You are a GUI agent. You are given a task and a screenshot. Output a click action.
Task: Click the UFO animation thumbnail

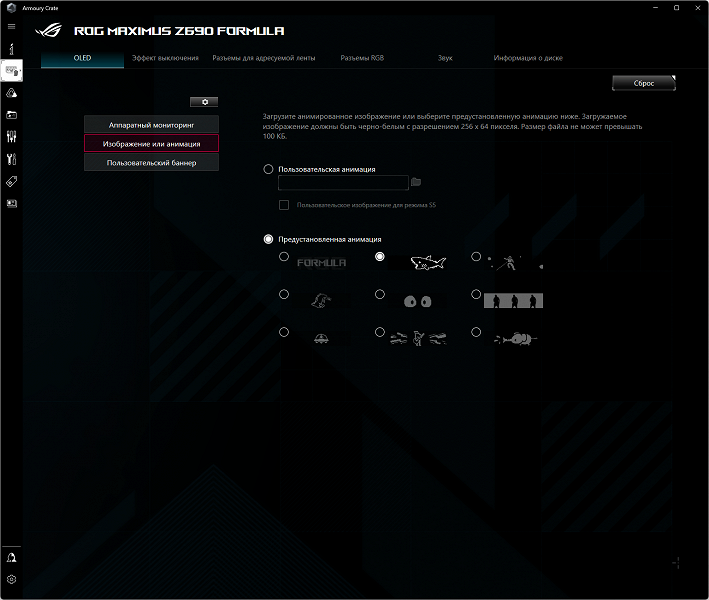click(321, 338)
